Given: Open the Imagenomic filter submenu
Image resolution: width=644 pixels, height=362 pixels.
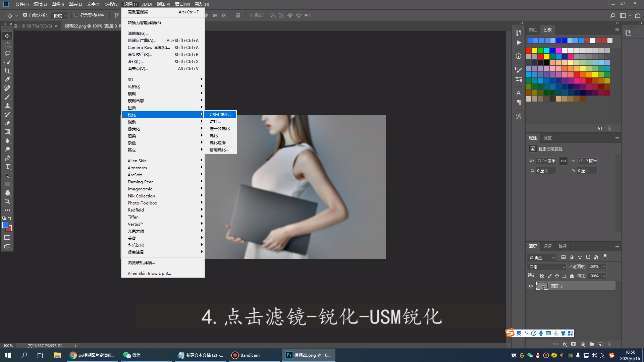Looking at the screenshot, I should pyautogui.click(x=163, y=189).
